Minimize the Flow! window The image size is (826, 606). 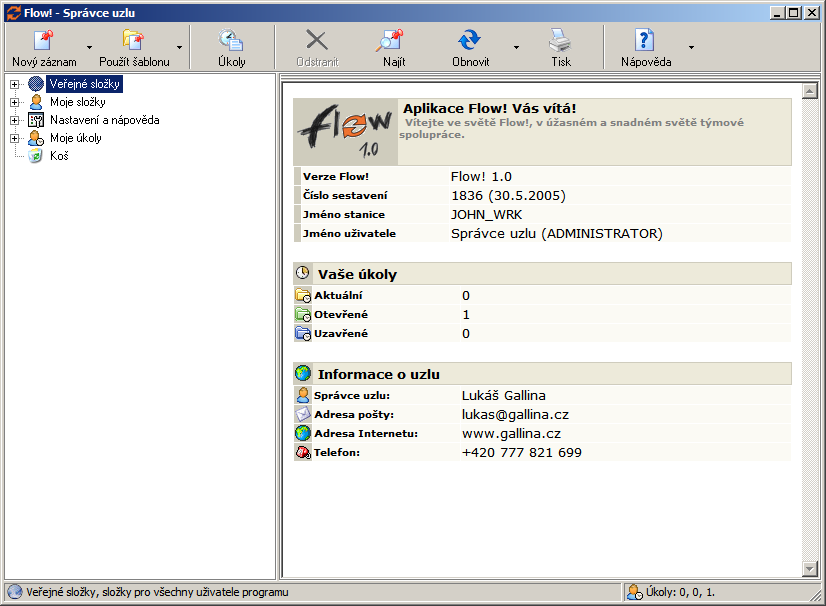778,13
